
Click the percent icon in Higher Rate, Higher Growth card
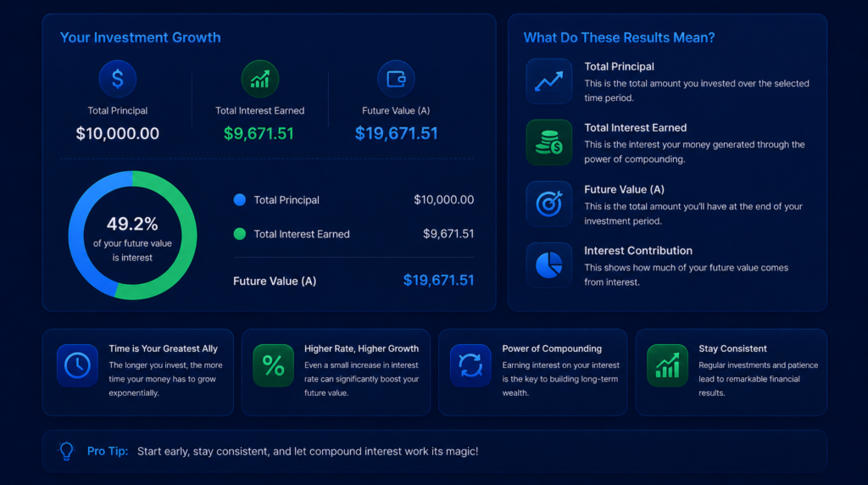[274, 365]
